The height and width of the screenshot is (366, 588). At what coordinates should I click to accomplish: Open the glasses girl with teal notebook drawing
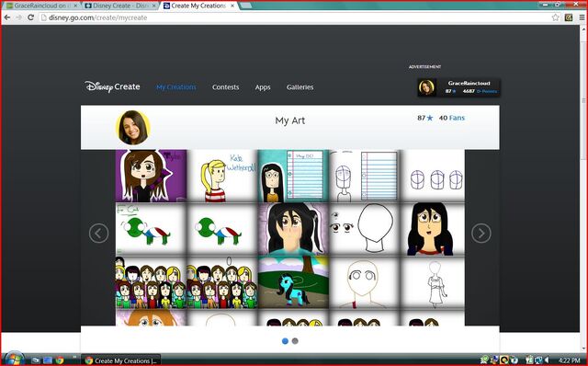[x=293, y=176]
